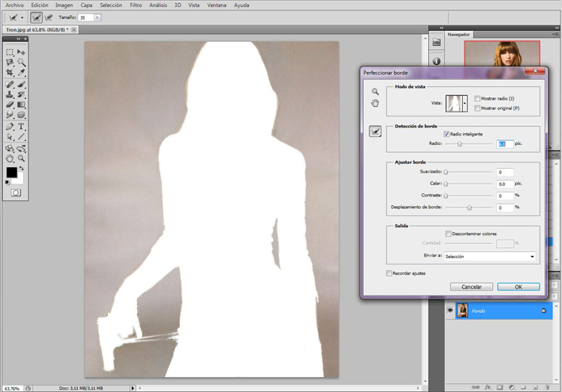Screen dimensions: 562x392
Task: Select the Type tool in the toolbox
Action: point(21,127)
